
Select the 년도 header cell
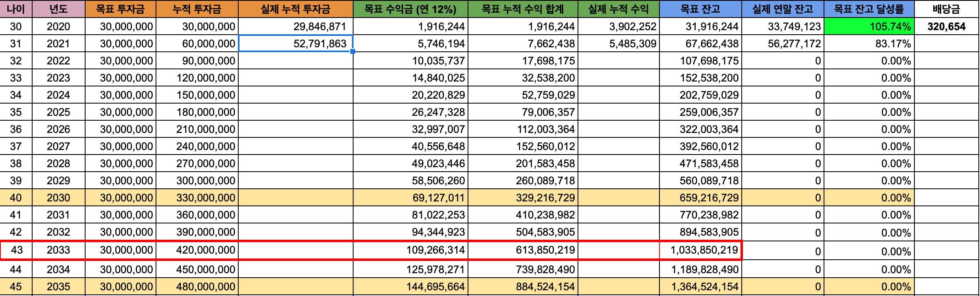click(x=59, y=9)
